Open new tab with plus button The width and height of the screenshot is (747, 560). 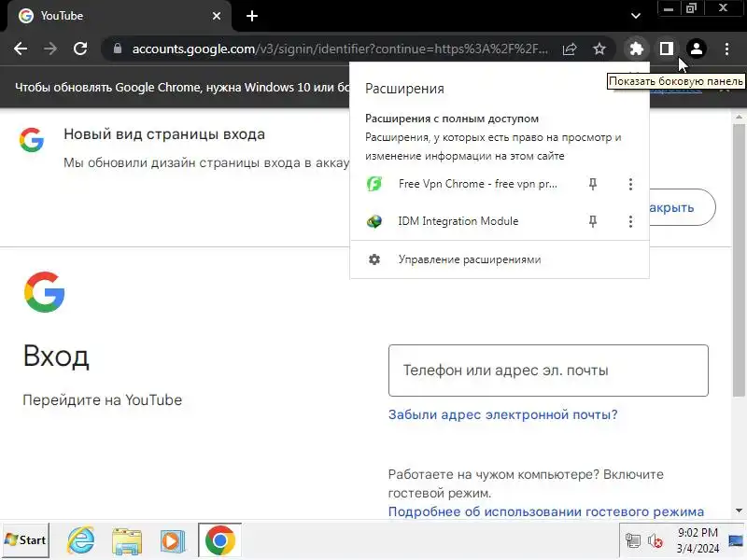point(252,16)
